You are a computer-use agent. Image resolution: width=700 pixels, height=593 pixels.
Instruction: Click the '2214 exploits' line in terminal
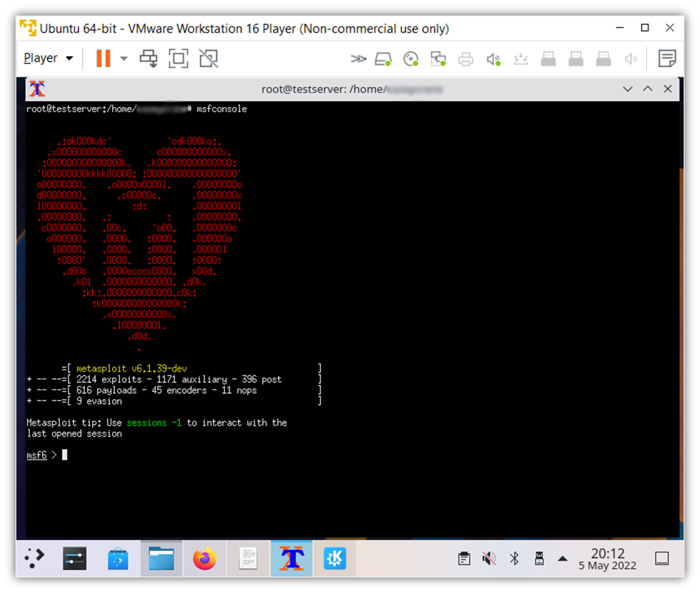(x=179, y=380)
